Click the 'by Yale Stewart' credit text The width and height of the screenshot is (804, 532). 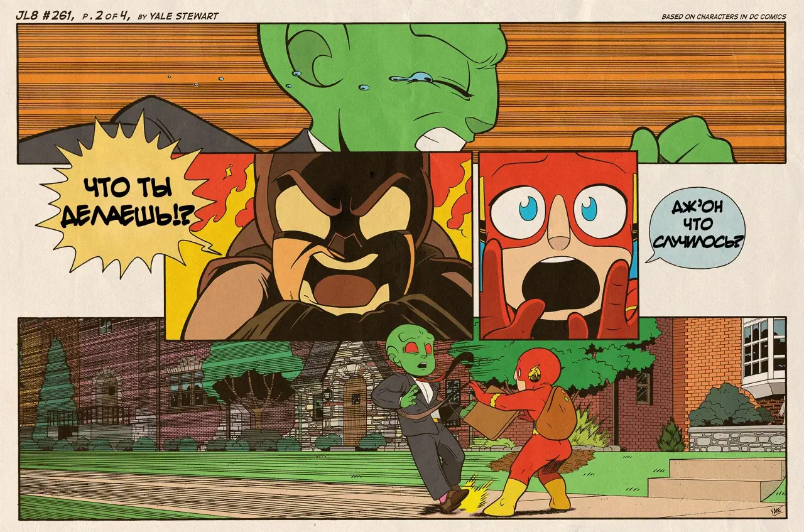[178, 16]
